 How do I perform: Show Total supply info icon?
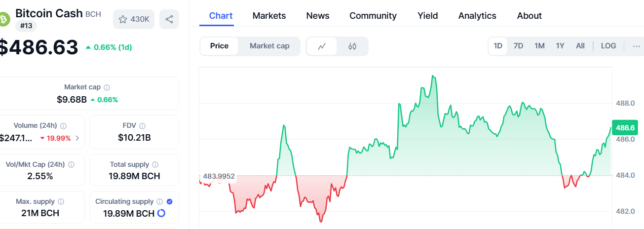click(x=155, y=164)
